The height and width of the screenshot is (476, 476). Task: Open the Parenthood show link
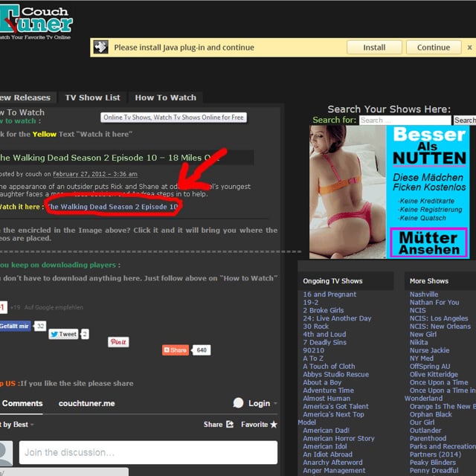coord(428,438)
